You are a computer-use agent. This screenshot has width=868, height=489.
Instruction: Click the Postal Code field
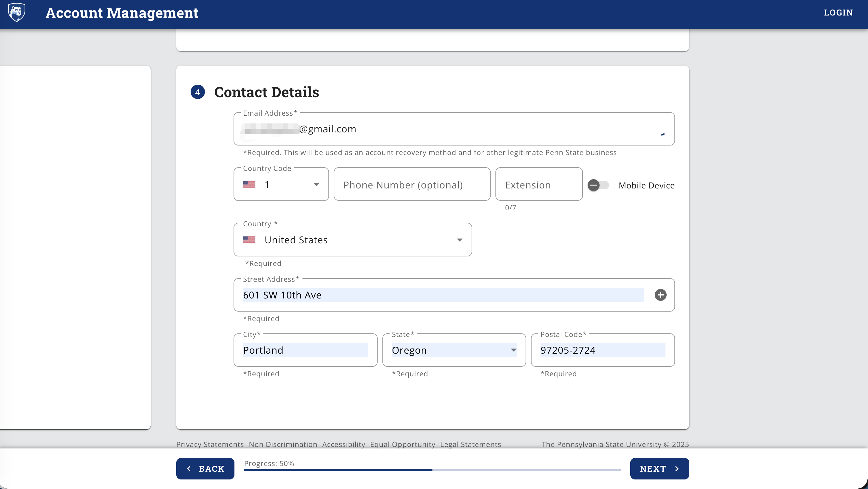pos(602,350)
